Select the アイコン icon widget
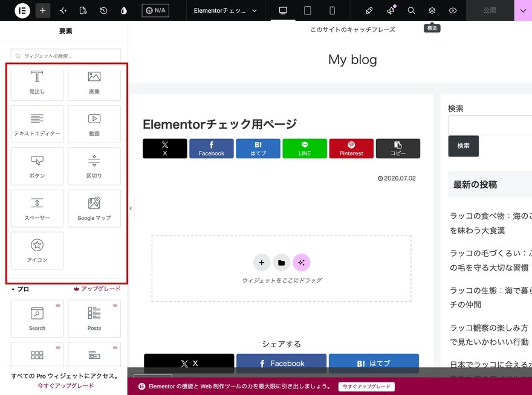The image size is (532, 395). [x=37, y=251]
